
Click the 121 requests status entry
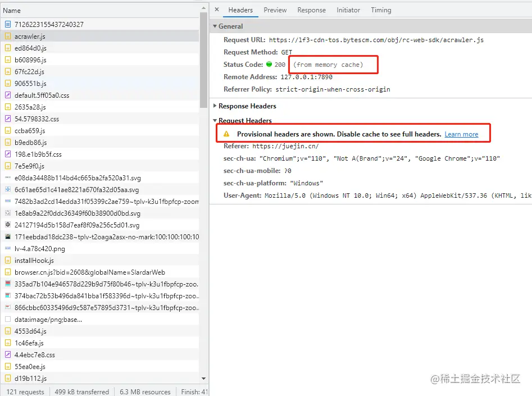click(x=25, y=392)
